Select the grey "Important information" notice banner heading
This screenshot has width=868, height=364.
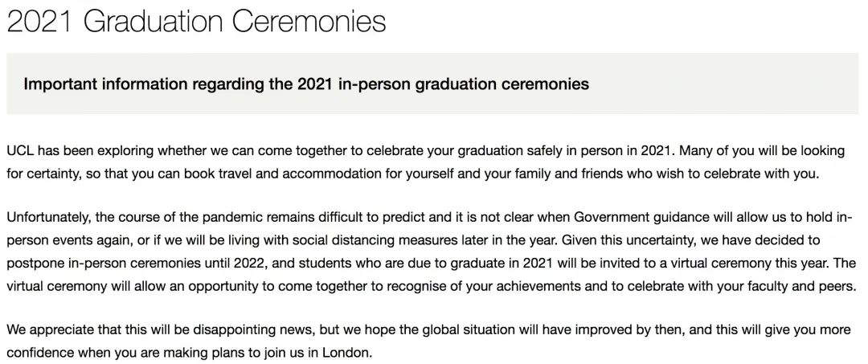(x=306, y=84)
